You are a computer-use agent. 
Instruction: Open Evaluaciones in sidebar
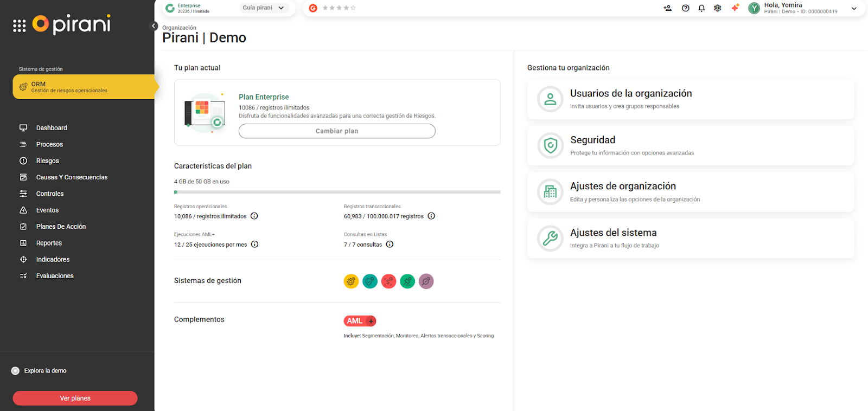(55, 276)
